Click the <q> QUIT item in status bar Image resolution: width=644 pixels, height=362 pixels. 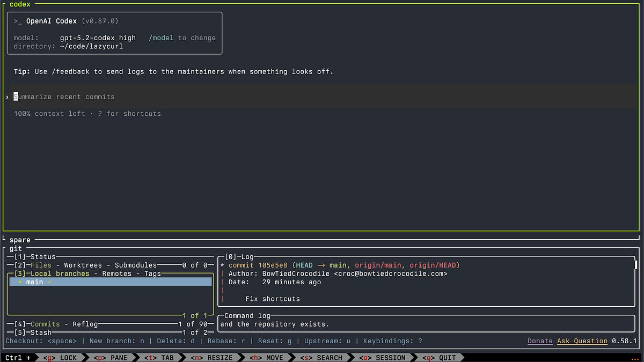(x=438, y=358)
